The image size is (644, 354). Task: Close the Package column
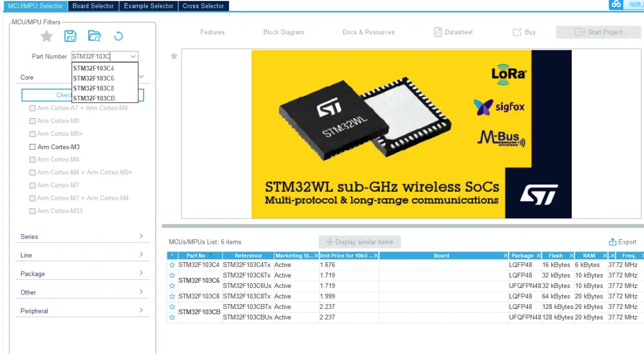point(538,256)
